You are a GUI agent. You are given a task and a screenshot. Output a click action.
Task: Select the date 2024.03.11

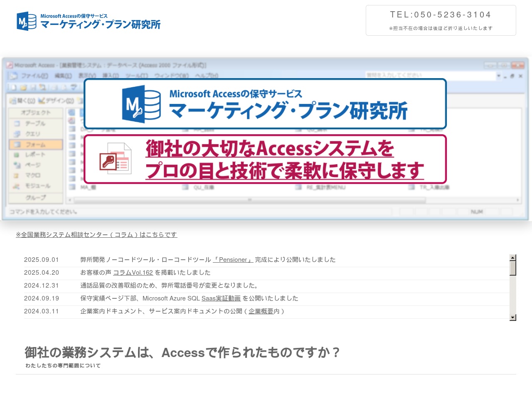point(42,311)
